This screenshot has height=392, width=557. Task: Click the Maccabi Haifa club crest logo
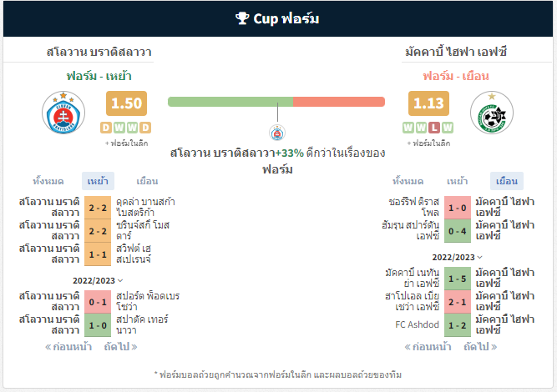(492, 113)
